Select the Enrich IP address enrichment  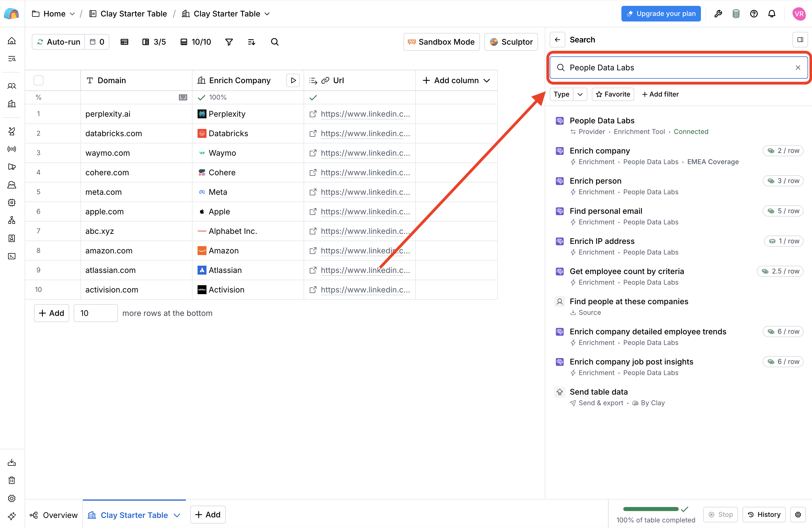(x=678, y=246)
